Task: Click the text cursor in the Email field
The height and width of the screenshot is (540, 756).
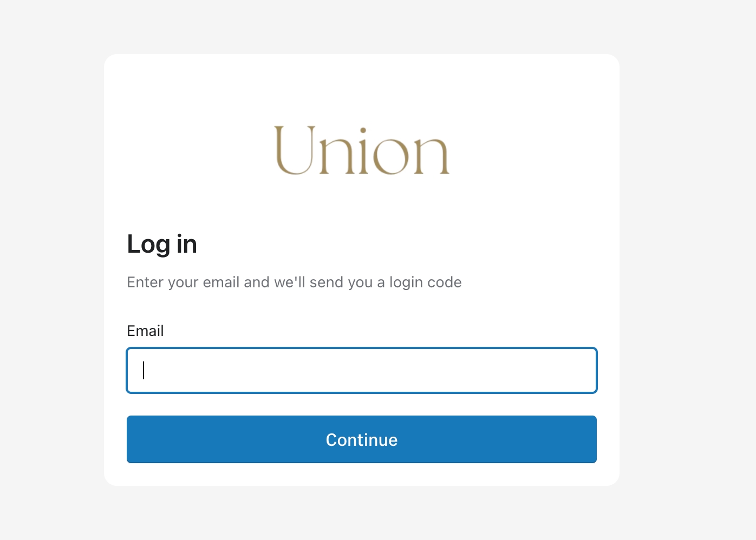Action: pos(144,371)
